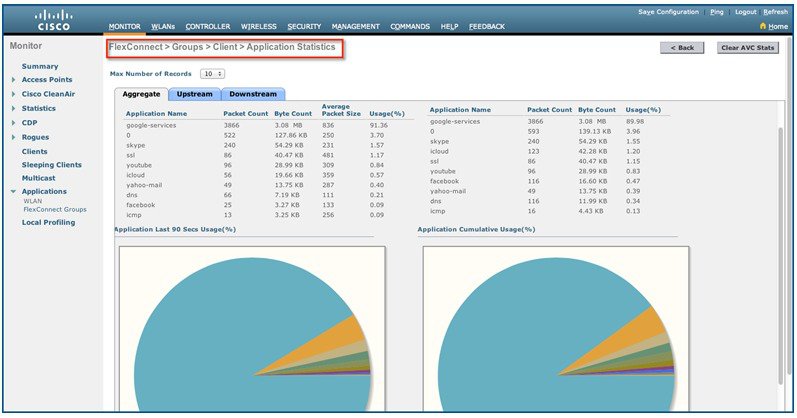Click '42.28 KB' byte count
This screenshot has width=797, height=418.
pos(593,151)
